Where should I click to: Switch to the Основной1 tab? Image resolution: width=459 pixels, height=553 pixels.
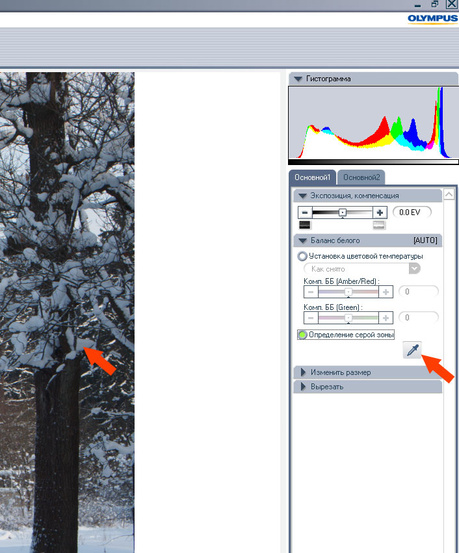coord(312,177)
